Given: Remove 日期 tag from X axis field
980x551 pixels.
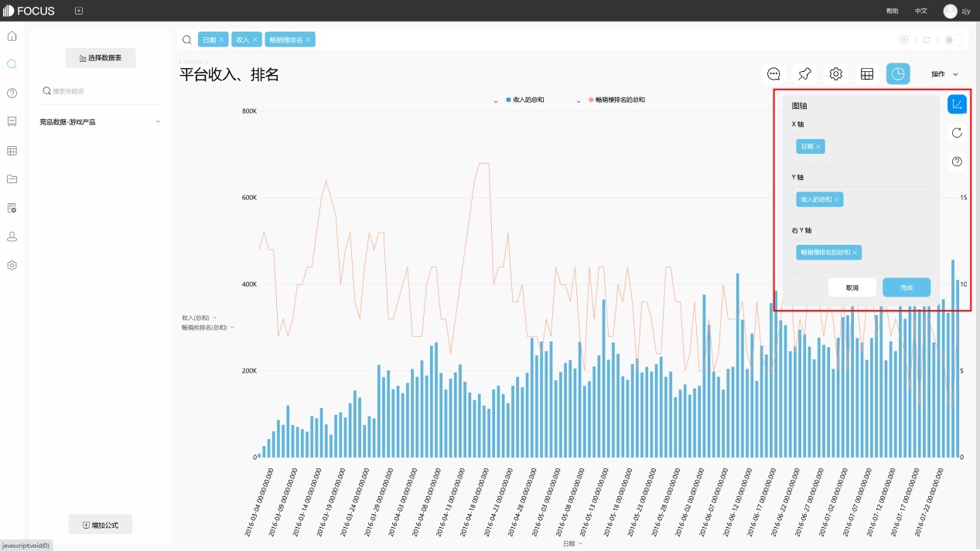Looking at the screenshot, I should (818, 147).
